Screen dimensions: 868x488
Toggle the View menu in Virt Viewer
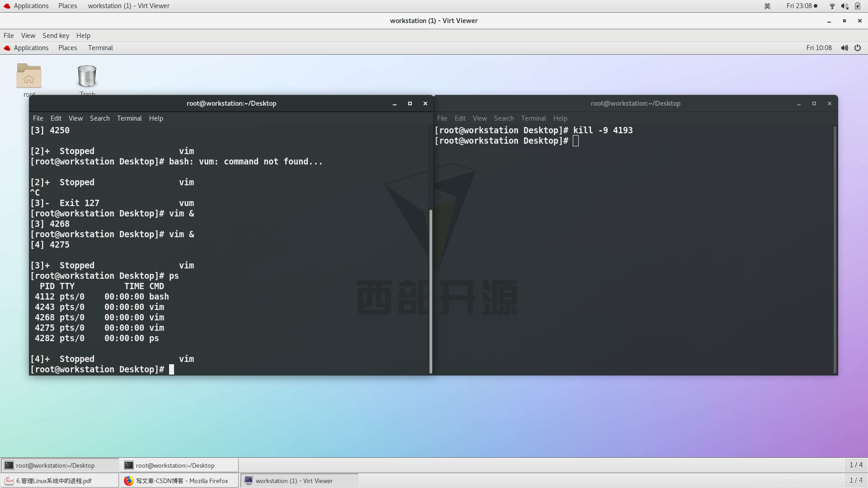pos(28,35)
